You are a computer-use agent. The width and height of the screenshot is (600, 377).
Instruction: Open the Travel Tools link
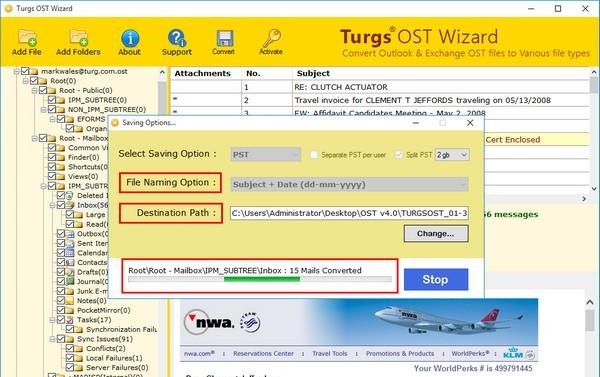coord(330,354)
